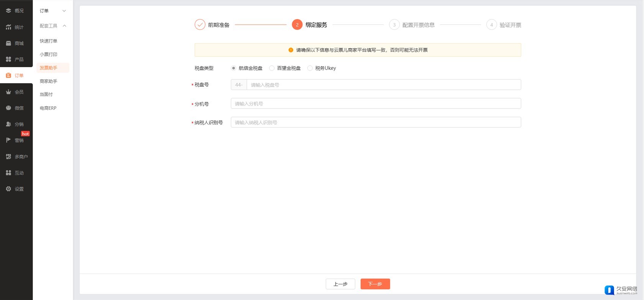The height and width of the screenshot is (300, 644).
Task: Open the 微信 WeChat icon
Action: point(8,108)
